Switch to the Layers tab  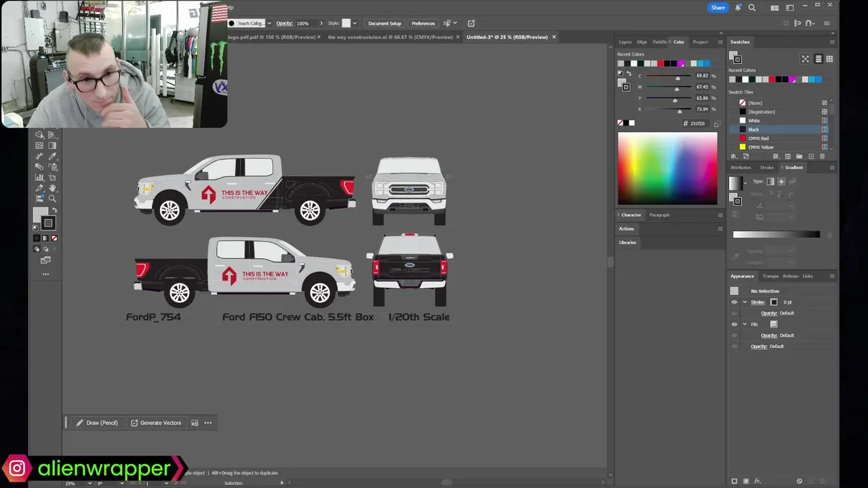click(625, 42)
